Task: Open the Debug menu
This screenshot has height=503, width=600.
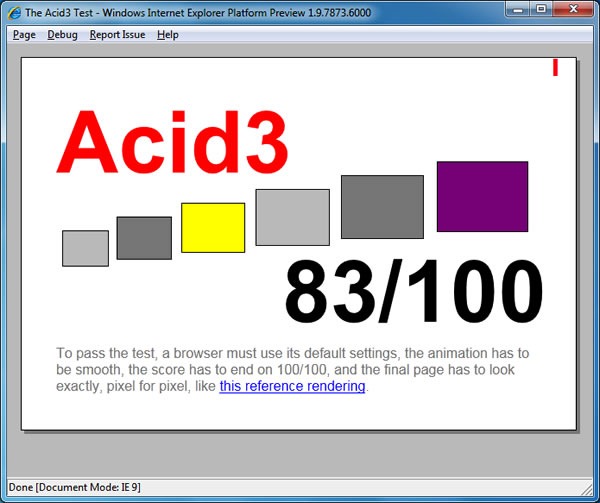Action: pyautogui.click(x=62, y=35)
